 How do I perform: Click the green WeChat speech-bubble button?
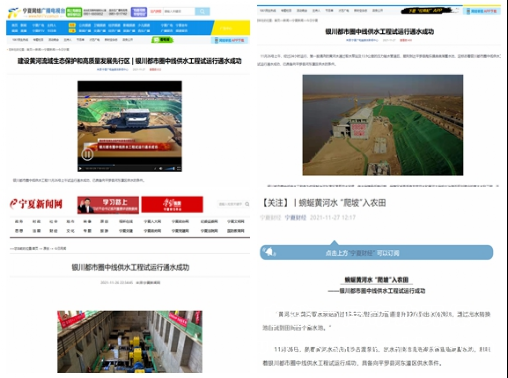pyautogui.click(x=162, y=40)
